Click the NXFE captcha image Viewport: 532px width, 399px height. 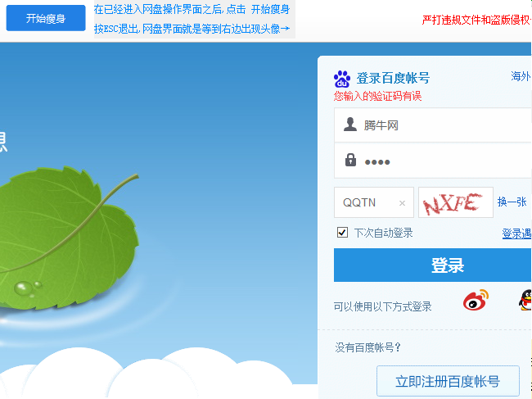tap(456, 202)
